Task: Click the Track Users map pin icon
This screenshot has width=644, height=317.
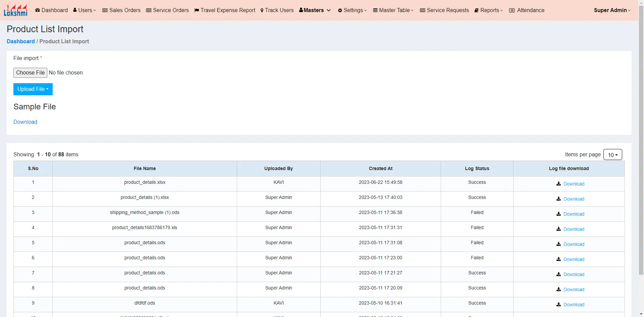Action: click(x=262, y=10)
